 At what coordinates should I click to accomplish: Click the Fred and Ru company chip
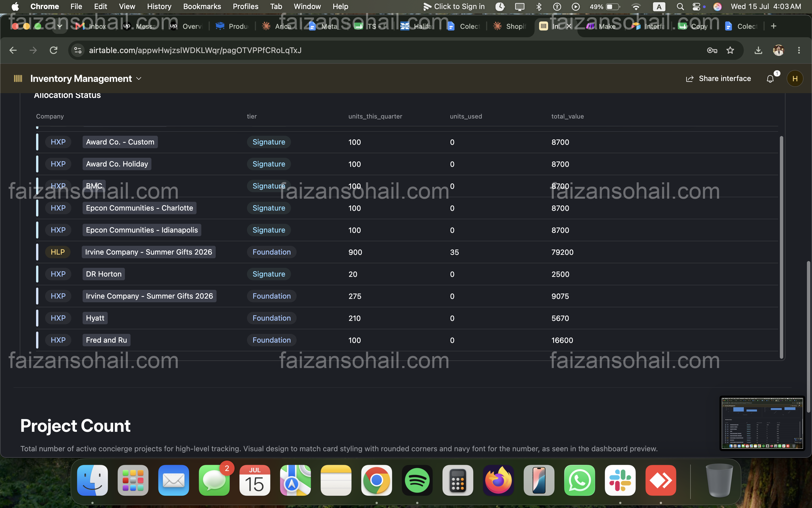106,340
